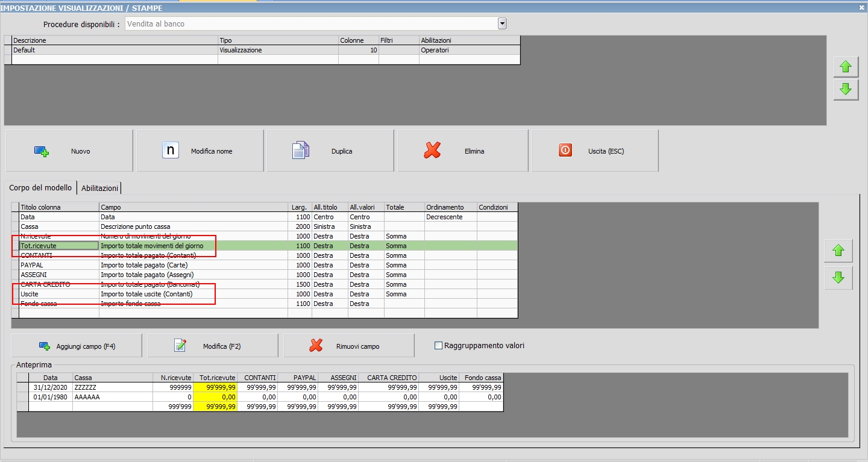Click preview Fondo cassa column header
The image size is (868, 462).
click(481, 378)
